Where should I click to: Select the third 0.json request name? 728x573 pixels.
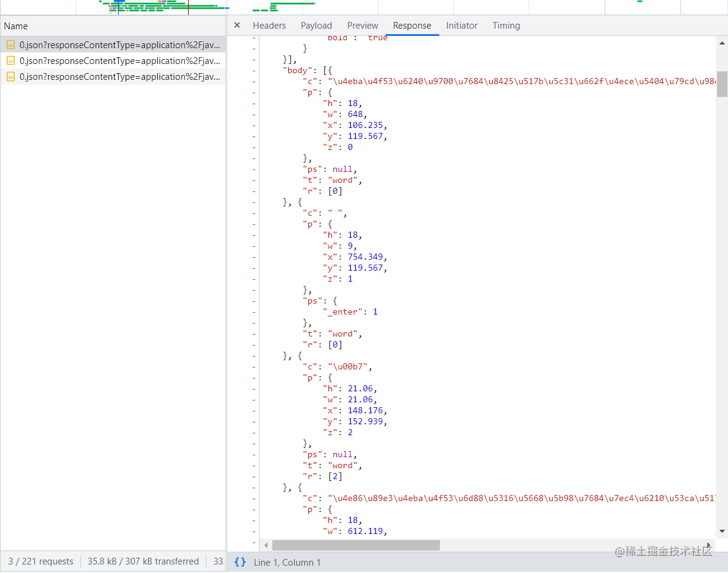tap(120, 77)
